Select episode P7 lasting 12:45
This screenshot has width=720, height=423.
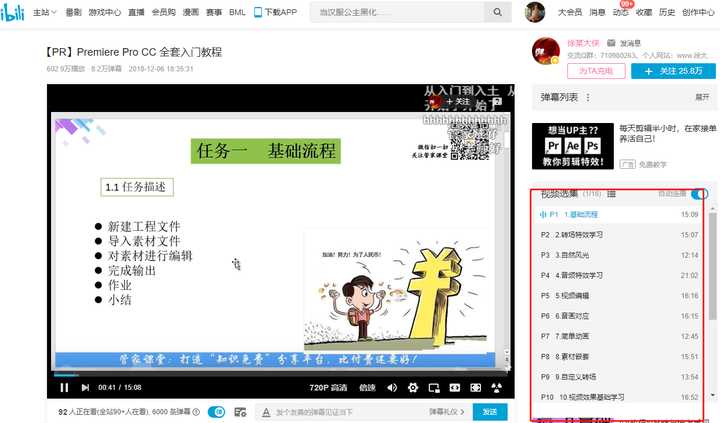620,336
